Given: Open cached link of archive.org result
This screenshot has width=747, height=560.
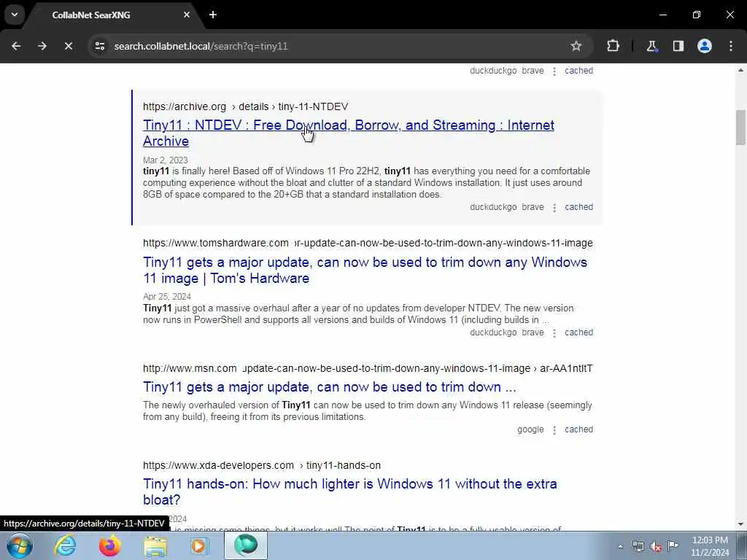Looking at the screenshot, I should pyautogui.click(x=578, y=207).
